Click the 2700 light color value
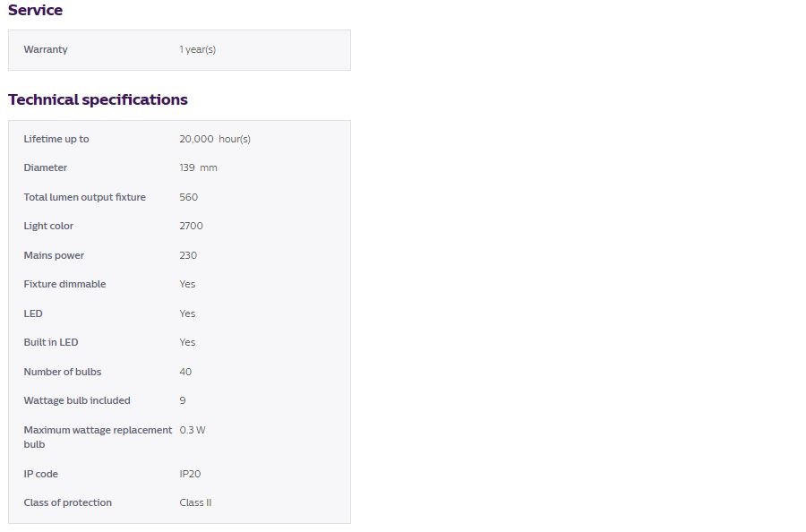This screenshot has height=532, width=806. [191, 226]
